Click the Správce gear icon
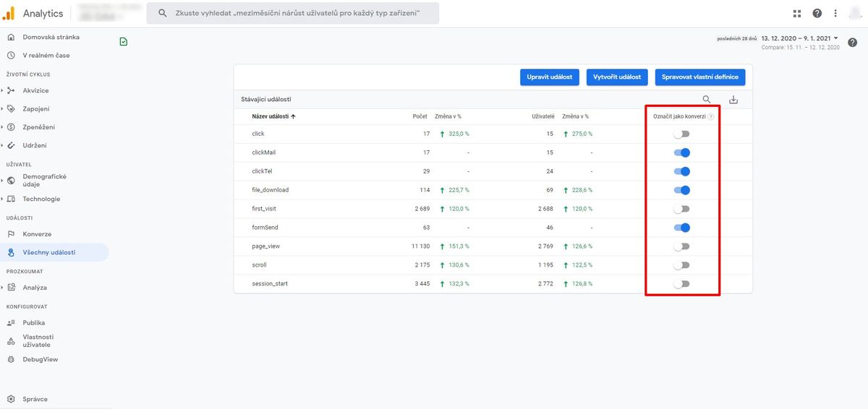The height and width of the screenshot is (409, 868). tap(11, 399)
